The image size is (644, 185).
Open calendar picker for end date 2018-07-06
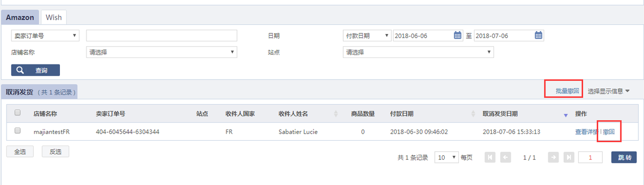[538, 35]
